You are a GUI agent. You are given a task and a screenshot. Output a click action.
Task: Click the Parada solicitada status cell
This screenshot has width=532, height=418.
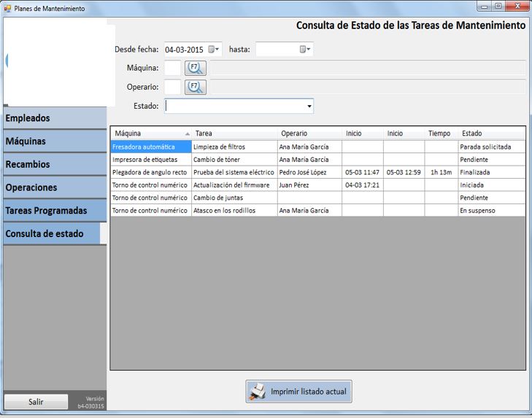point(492,147)
